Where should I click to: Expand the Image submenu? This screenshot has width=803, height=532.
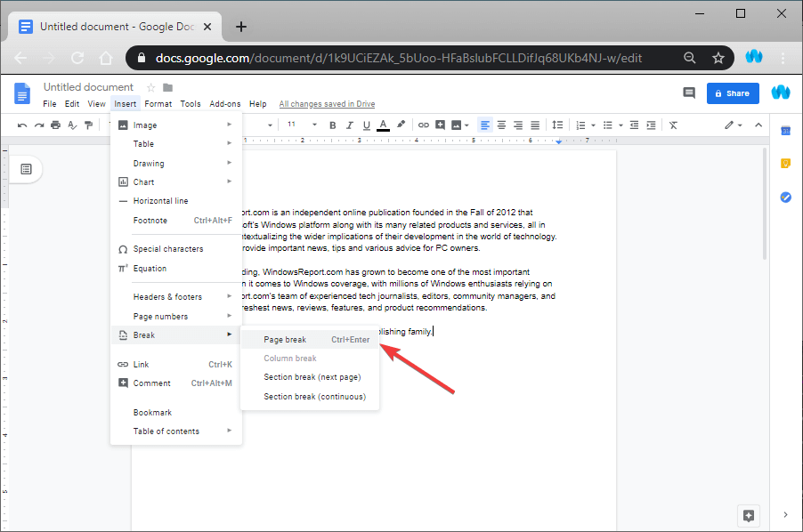tap(176, 125)
